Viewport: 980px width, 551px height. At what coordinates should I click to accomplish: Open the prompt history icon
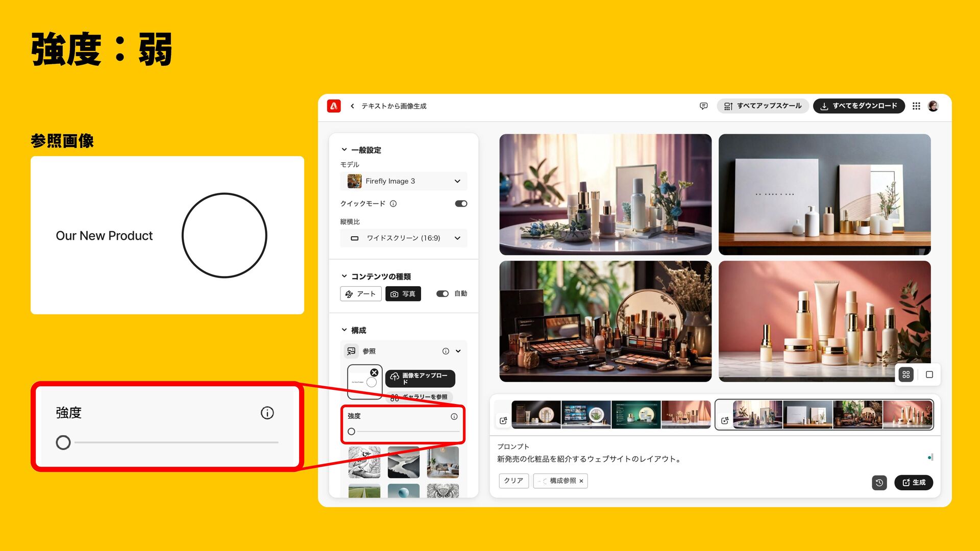879,483
